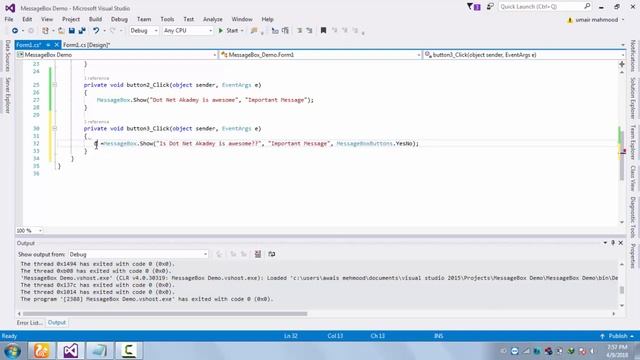Viewport: 640px width, 360px height.
Task: Toggle auto-hide pin on Output panel
Action: (613, 243)
